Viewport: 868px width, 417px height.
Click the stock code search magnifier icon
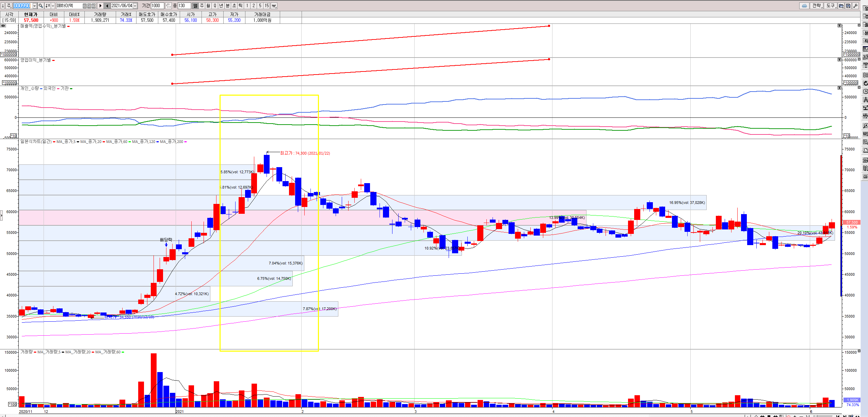[x=41, y=6]
